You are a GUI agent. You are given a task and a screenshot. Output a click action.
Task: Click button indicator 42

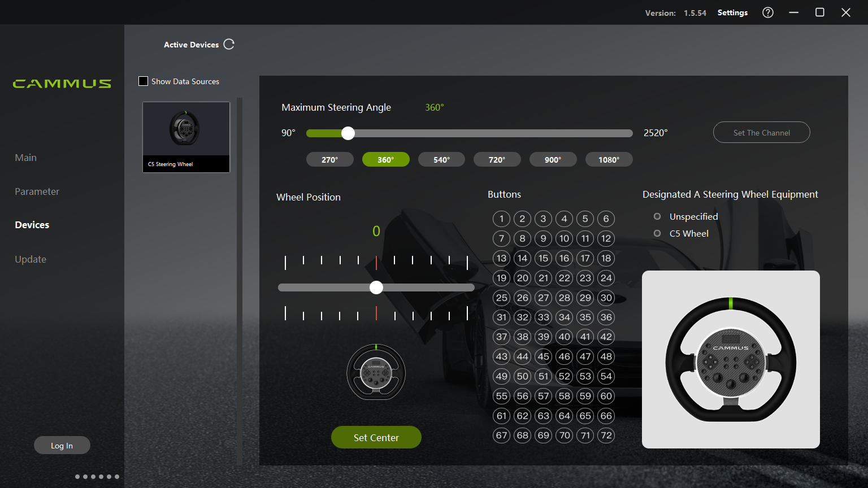(606, 337)
